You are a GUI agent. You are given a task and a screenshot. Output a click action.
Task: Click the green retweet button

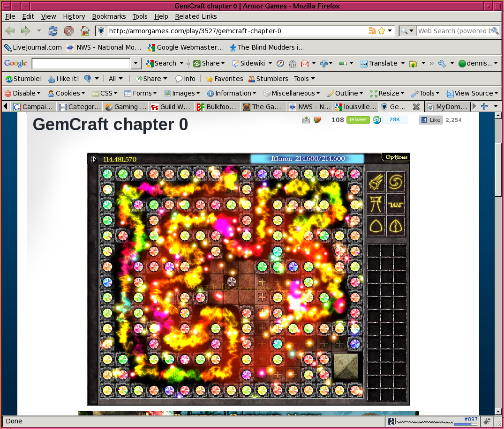coord(358,120)
